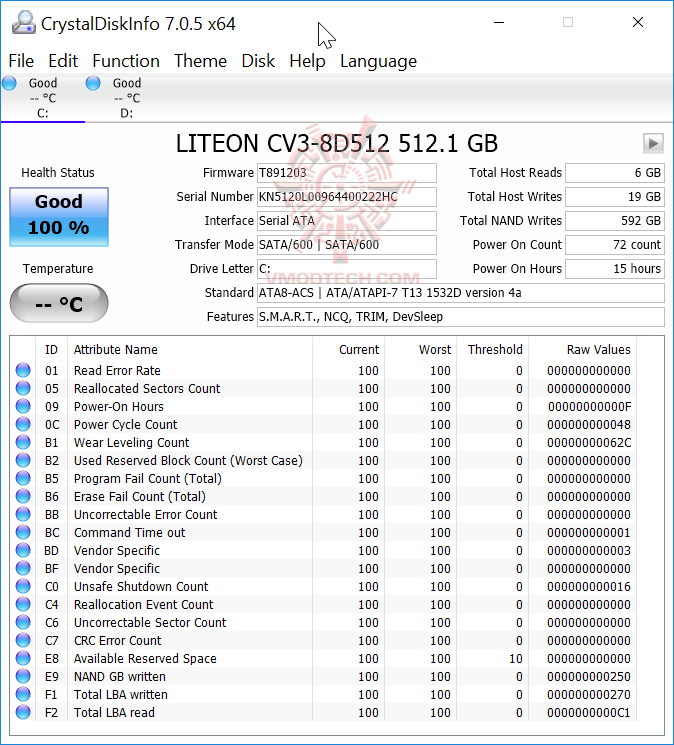The width and height of the screenshot is (674, 745).
Task: Click the Total Host Writes value 19 GB
Action: [x=615, y=197]
